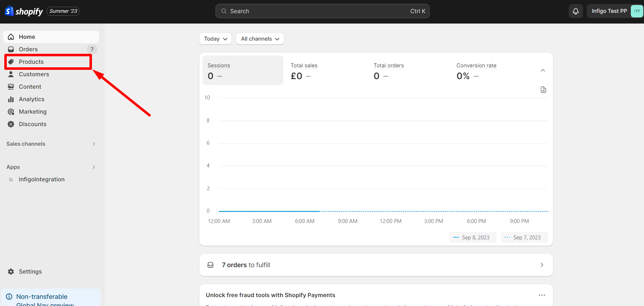Click in the Search field
This screenshot has width=644, height=306.
(322, 11)
